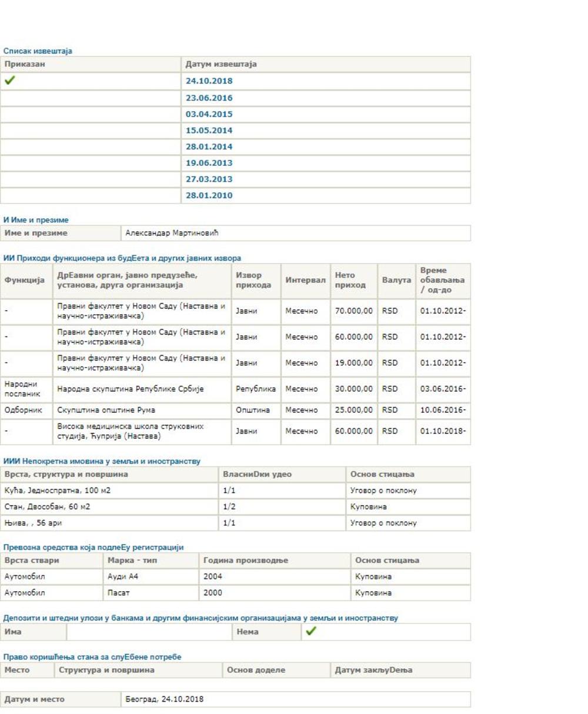Click the 70.000,00 income amount cell
The width and height of the screenshot is (588, 714).
(353, 311)
